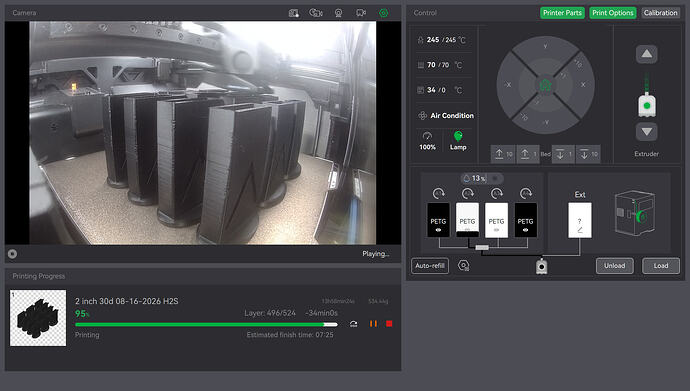
Task: Edit the nozzle temperature 245 field
Action: tap(442, 40)
